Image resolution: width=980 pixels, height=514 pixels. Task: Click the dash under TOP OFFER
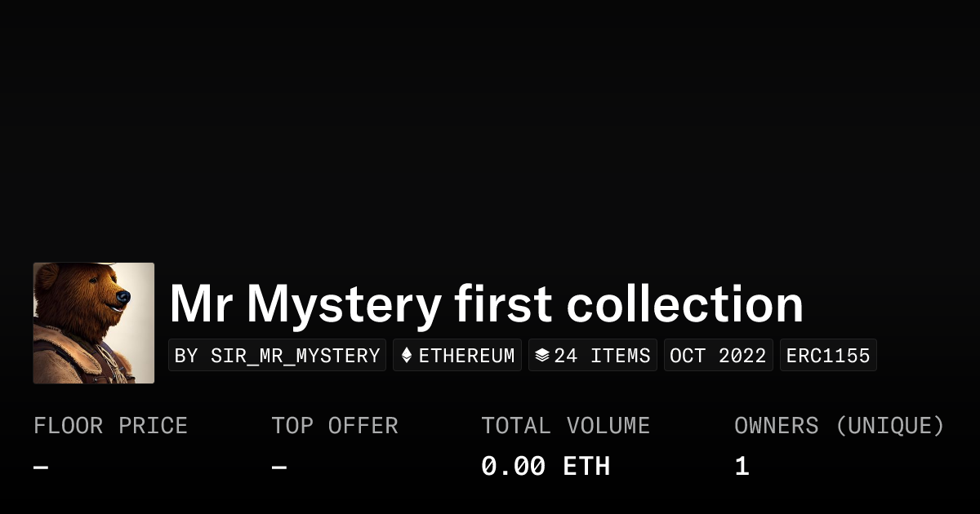[279, 467]
